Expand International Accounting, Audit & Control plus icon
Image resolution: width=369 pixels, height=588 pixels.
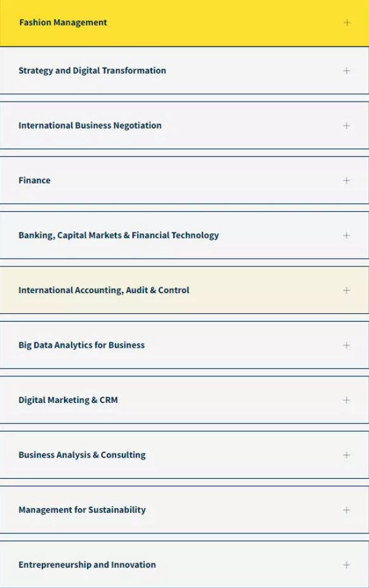point(347,291)
